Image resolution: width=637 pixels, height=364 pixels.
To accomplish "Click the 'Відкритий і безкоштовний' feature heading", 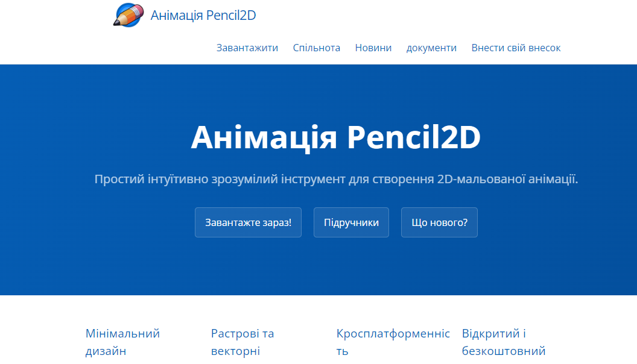I will pos(503,342).
